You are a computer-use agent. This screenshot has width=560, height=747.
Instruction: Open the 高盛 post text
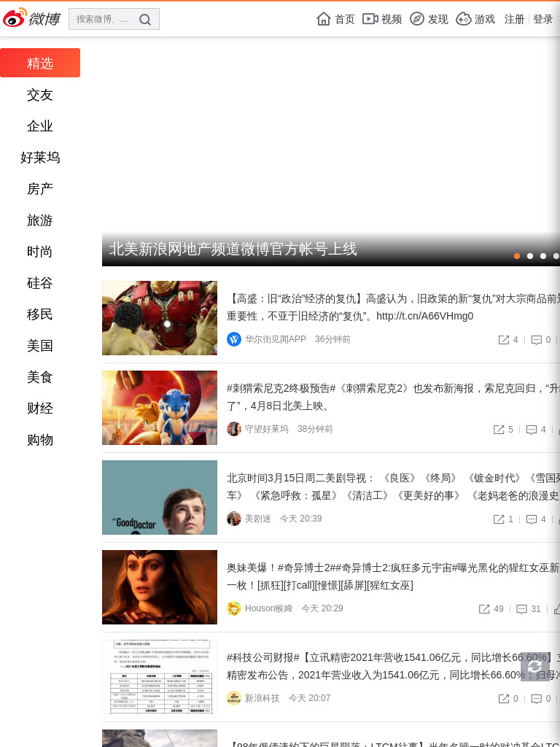point(393,307)
